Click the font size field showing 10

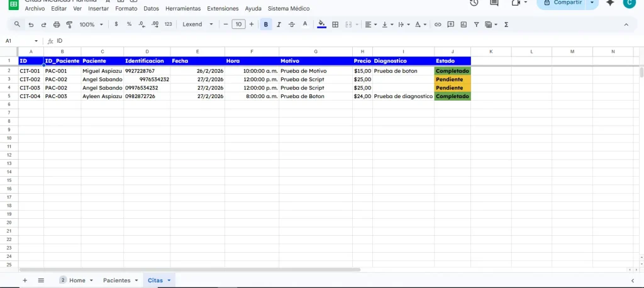click(238, 25)
